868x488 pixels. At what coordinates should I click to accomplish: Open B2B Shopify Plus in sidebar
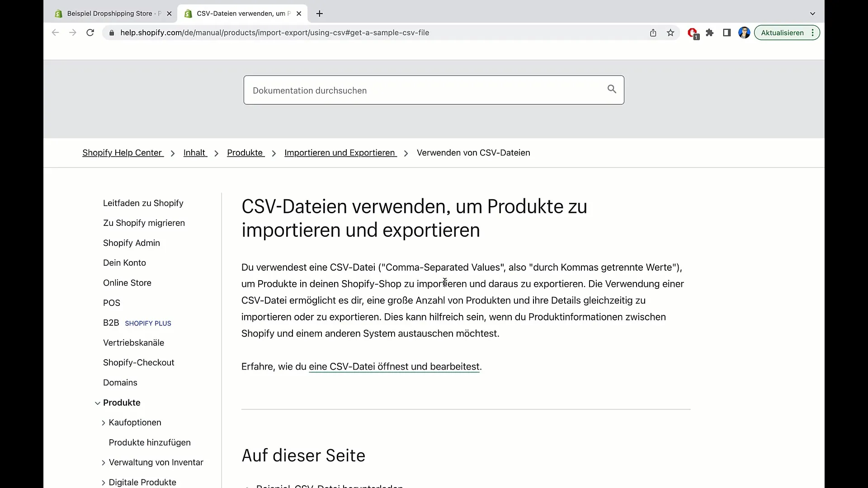click(137, 323)
